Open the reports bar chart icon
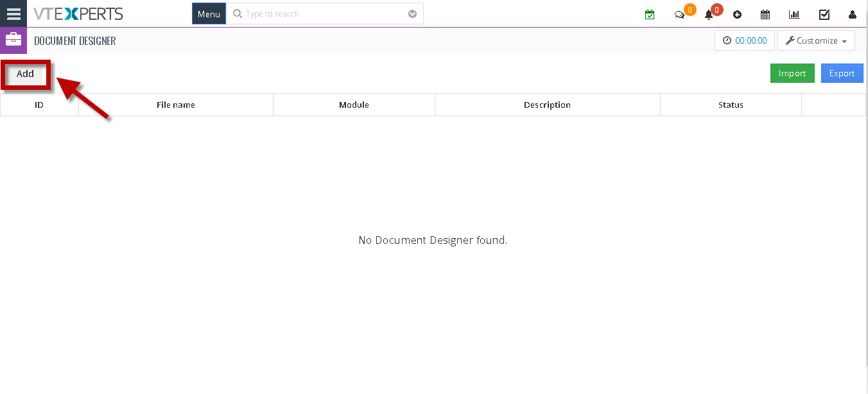This screenshot has width=868, height=394. 794,14
